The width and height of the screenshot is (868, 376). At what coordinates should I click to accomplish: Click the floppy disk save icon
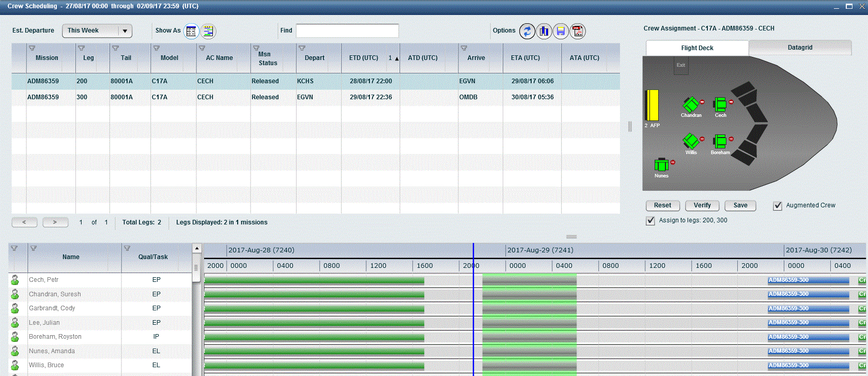pyautogui.click(x=561, y=31)
